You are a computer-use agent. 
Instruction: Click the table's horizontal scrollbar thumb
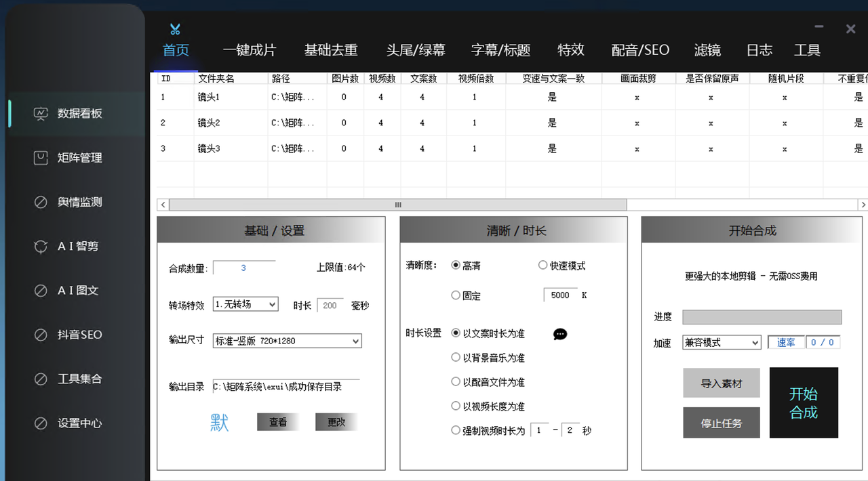[x=398, y=205]
